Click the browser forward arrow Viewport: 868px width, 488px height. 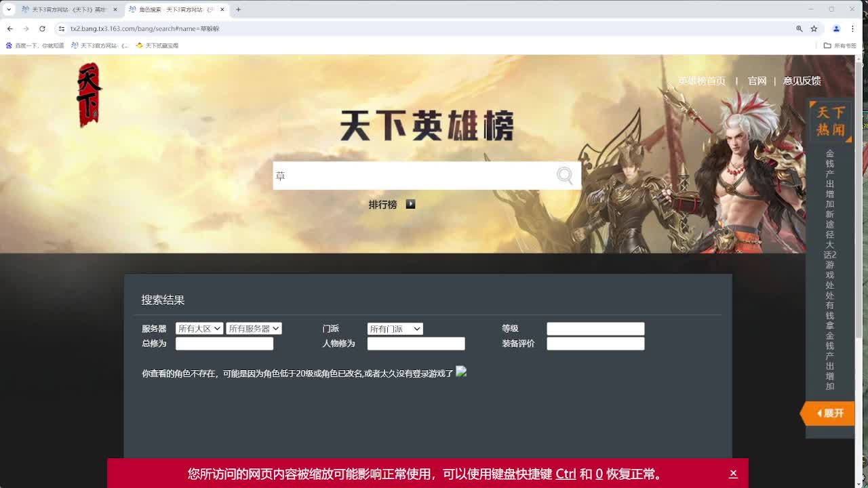pos(26,28)
